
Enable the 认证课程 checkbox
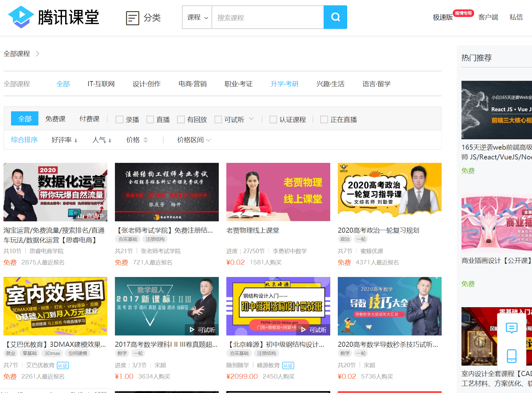point(273,119)
